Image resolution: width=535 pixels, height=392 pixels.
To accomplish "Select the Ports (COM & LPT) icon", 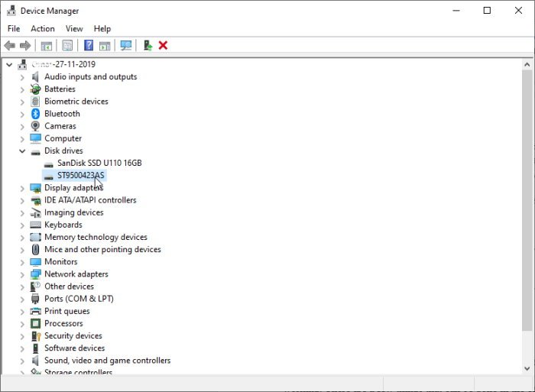I will coord(35,299).
